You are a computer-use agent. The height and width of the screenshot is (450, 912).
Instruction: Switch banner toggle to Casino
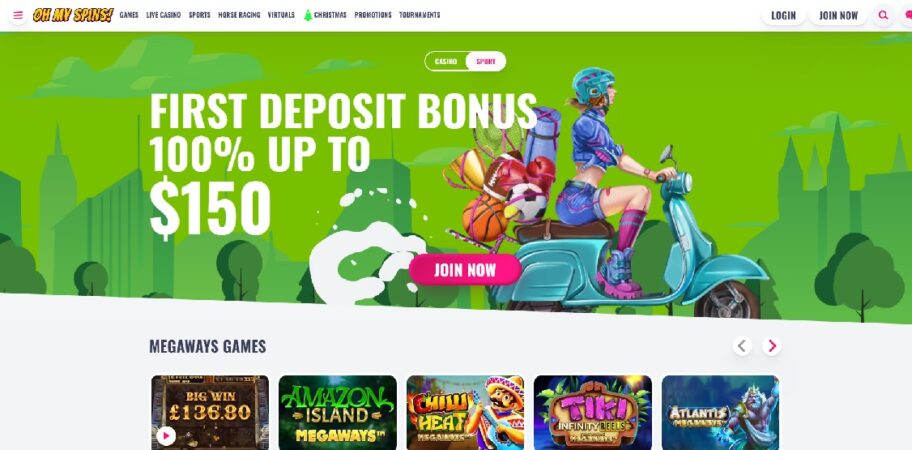coord(446,61)
